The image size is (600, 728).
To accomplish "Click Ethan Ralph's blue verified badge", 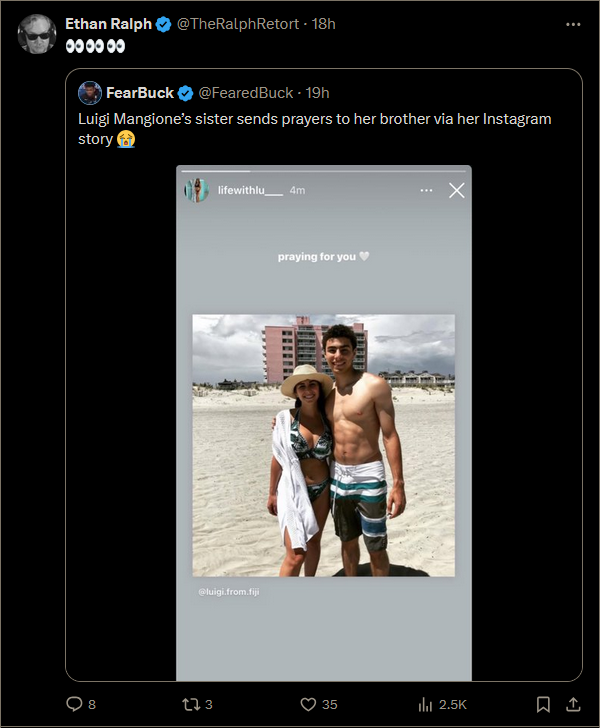I will pos(163,24).
